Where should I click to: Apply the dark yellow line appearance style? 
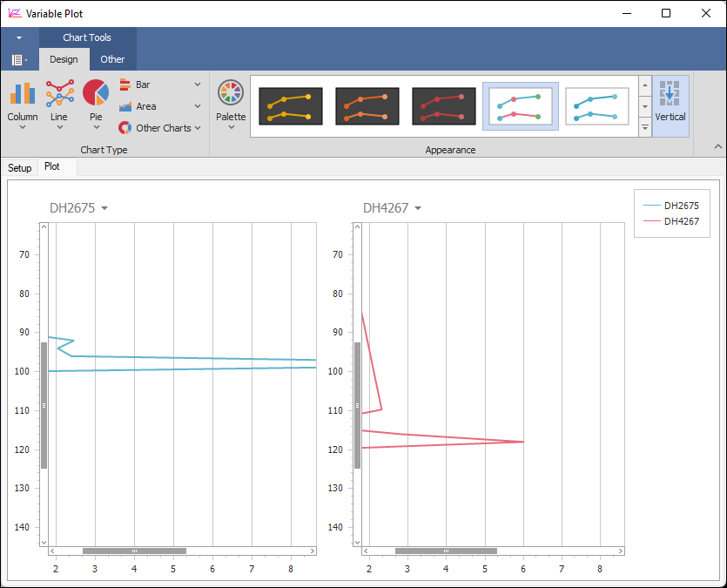pyautogui.click(x=291, y=105)
